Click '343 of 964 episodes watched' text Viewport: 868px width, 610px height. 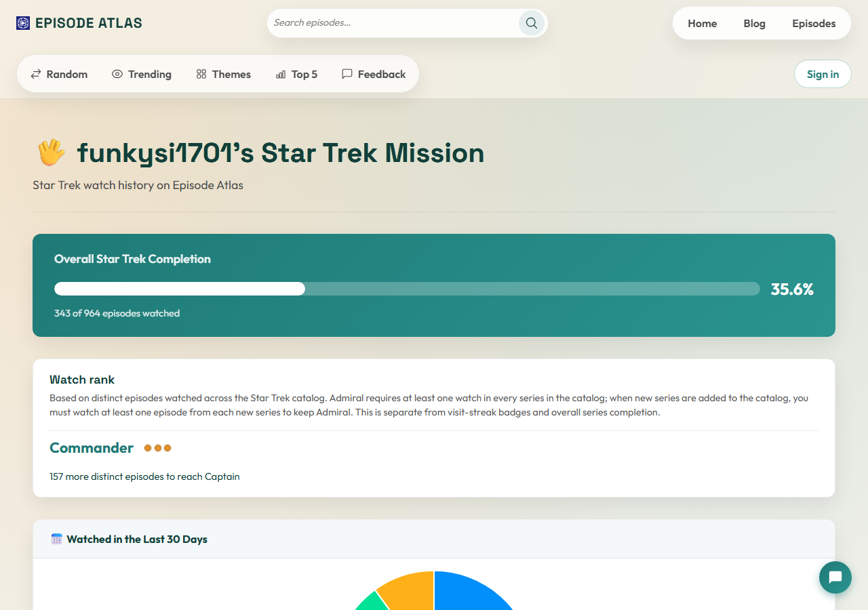[117, 313]
